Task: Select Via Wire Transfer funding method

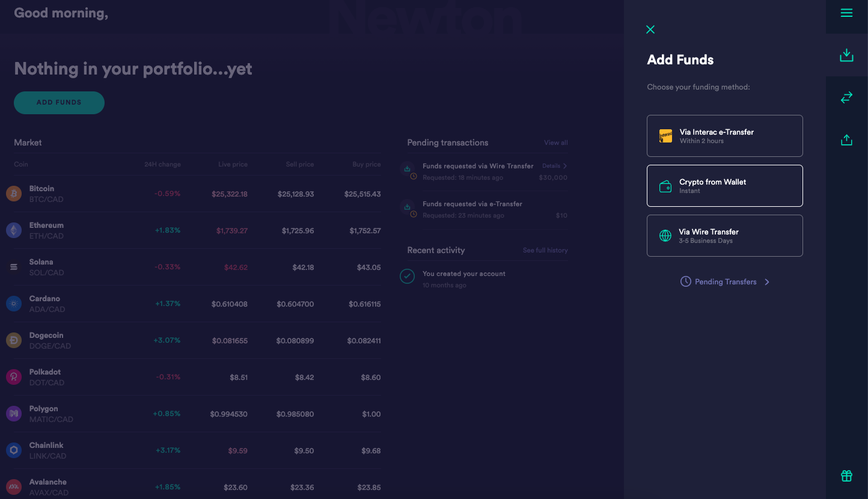Action: pyautogui.click(x=724, y=236)
